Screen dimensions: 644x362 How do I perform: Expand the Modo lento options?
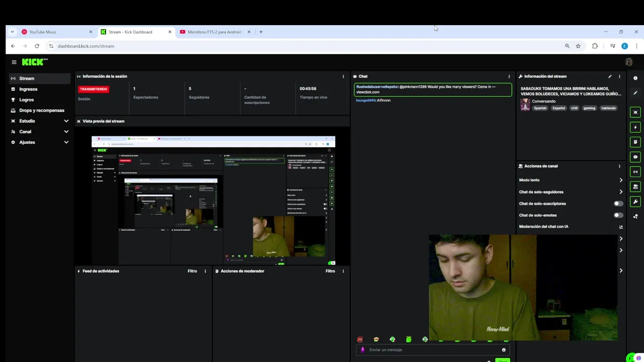tap(621, 180)
